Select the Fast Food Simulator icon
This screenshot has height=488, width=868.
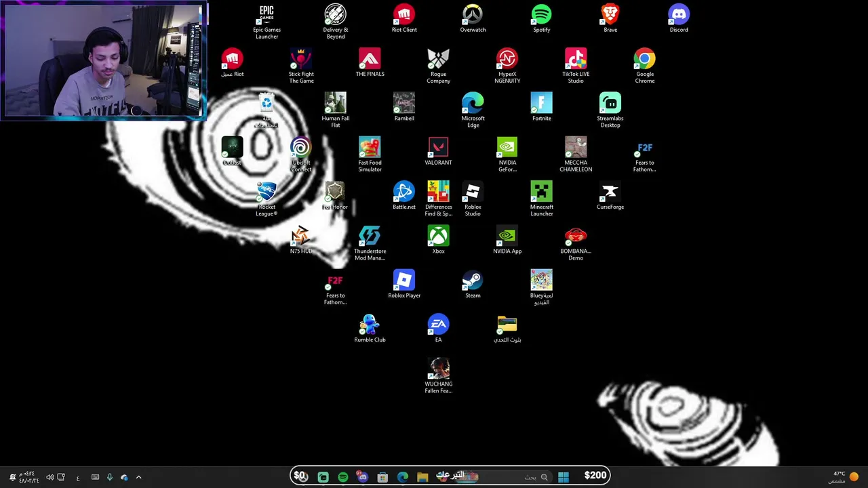click(370, 155)
